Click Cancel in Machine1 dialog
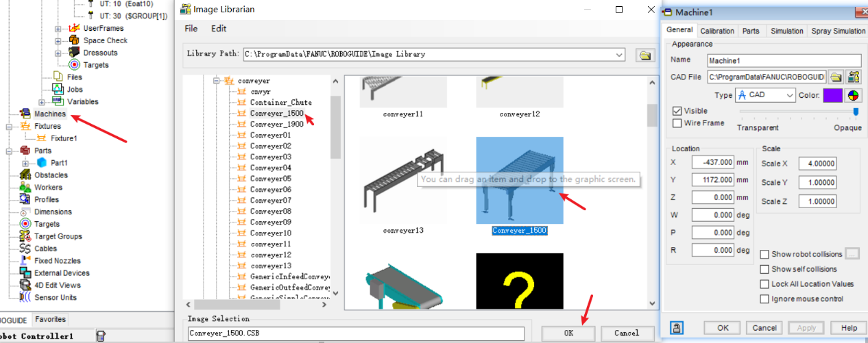868x343 pixels. (x=764, y=328)
